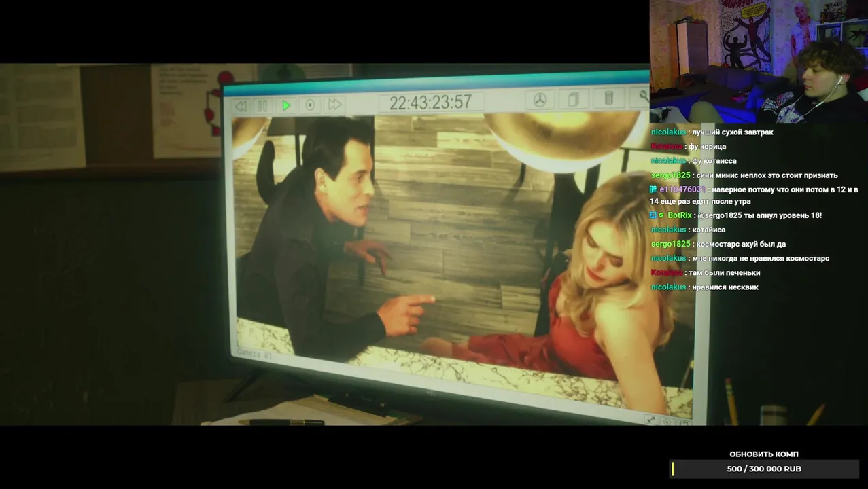Click the streamer webcam feed
Image resolution: width=868 pixels, height=489 pixels.
click(x=759, y=61)
